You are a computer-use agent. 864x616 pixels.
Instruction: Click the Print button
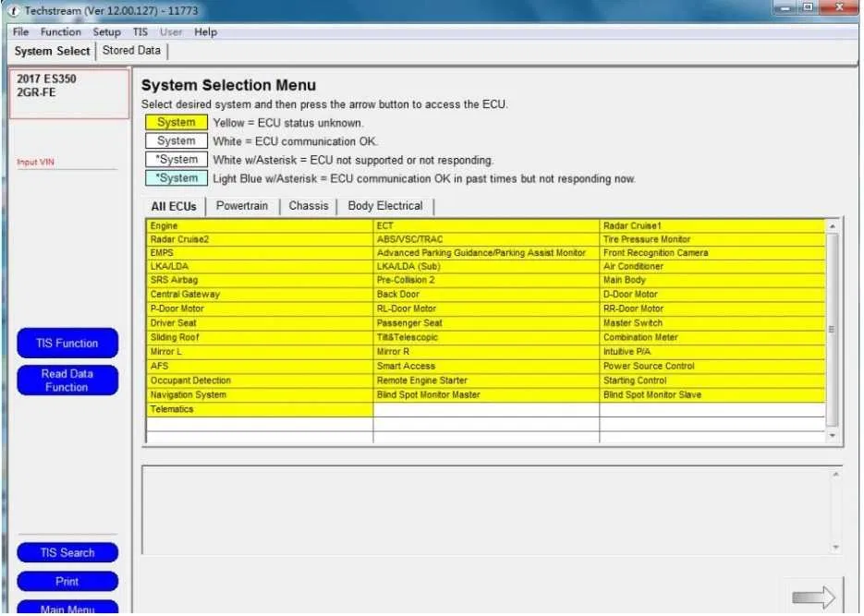pos(67,582)
